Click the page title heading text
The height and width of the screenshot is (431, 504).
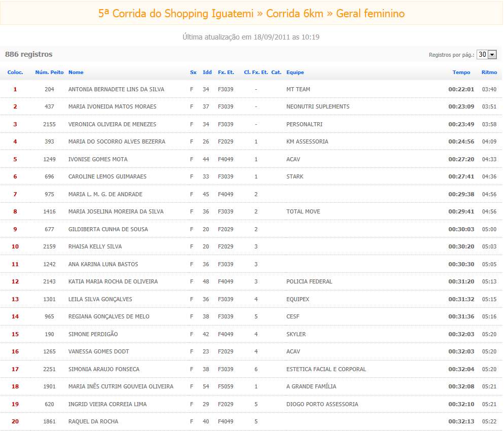coord(251,14)
